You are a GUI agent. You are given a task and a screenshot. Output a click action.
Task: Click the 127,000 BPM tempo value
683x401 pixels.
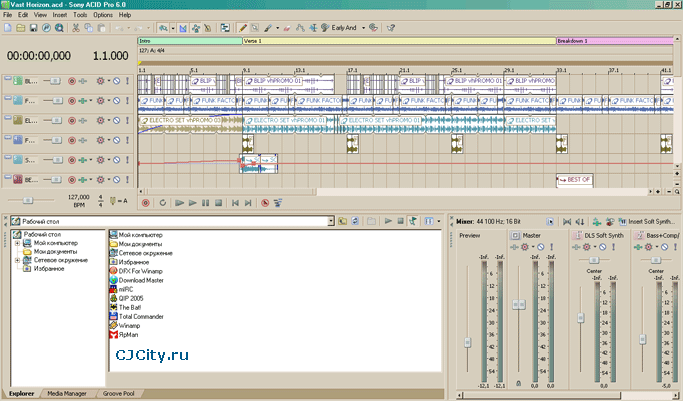79,197
